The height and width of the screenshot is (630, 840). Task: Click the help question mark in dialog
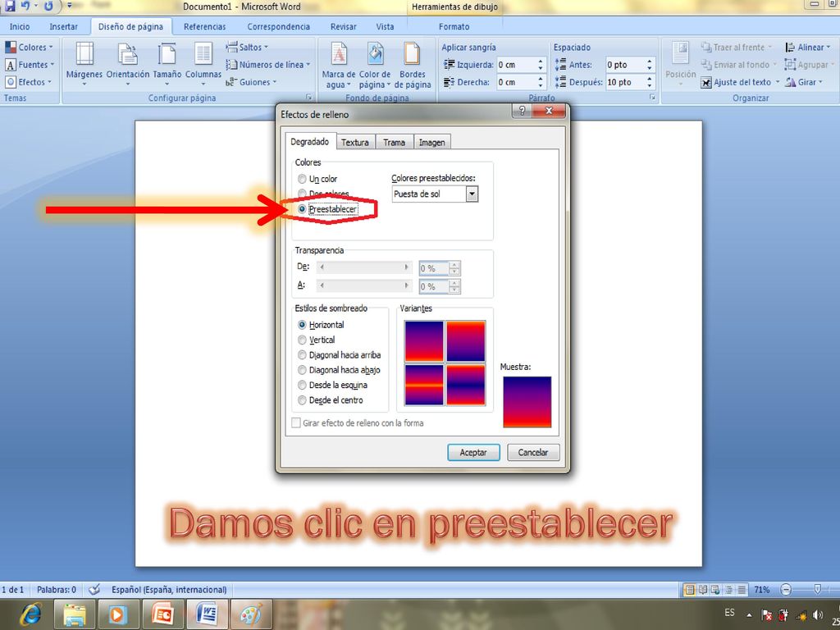(523, 111)
